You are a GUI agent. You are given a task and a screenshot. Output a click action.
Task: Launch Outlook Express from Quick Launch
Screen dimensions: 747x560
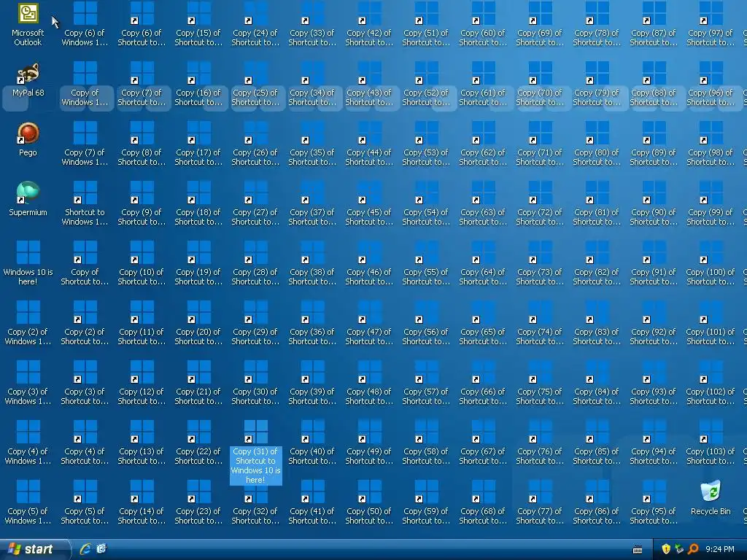(101, 549)
